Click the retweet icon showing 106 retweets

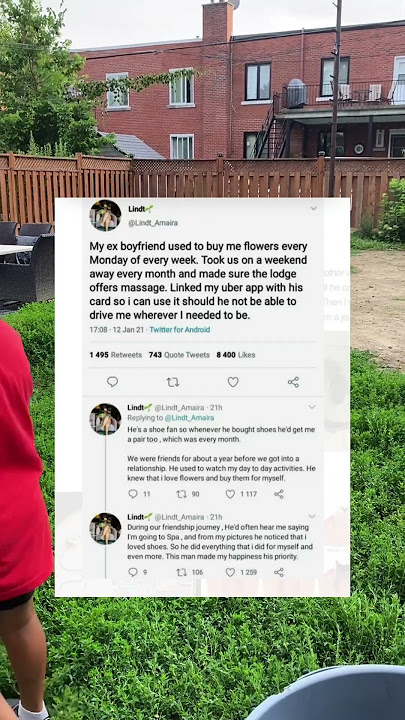point(181,572)
